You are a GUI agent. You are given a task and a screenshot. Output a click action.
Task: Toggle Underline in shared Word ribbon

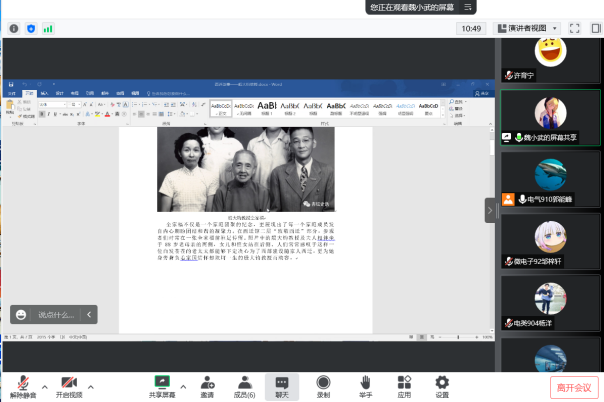coord(55,114)
